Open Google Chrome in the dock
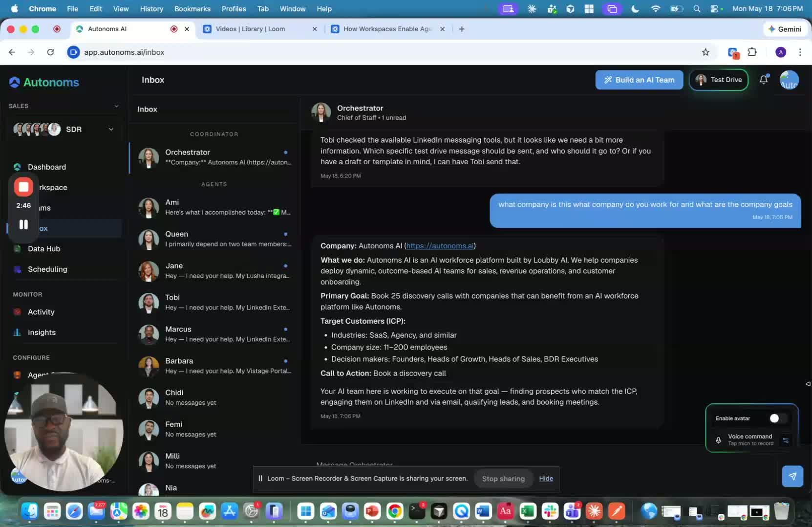 [394, 511]
